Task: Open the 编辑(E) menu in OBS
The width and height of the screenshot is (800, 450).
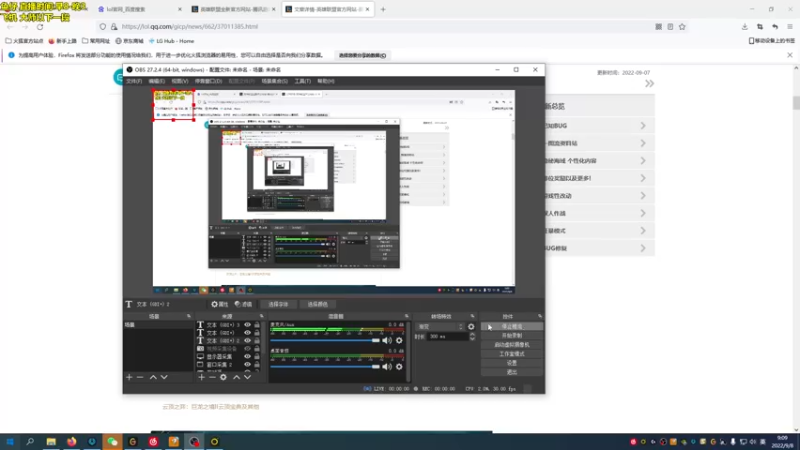Action: (157, 81)
